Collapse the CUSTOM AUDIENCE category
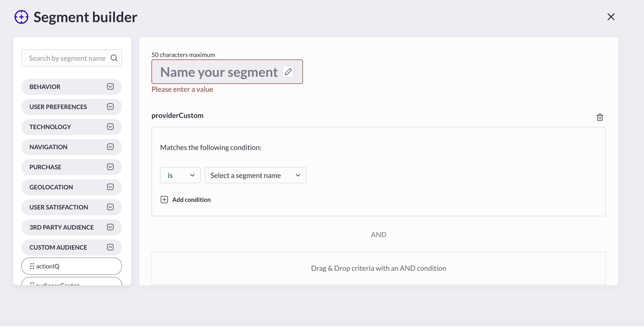644x333 pixels. 110,247
